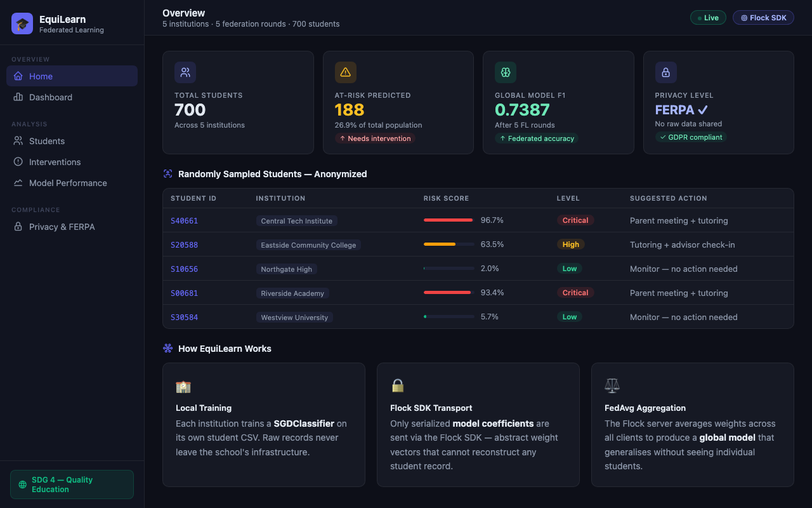Open student ID S40661
The image size is (812, 508).
coord(184,221)
